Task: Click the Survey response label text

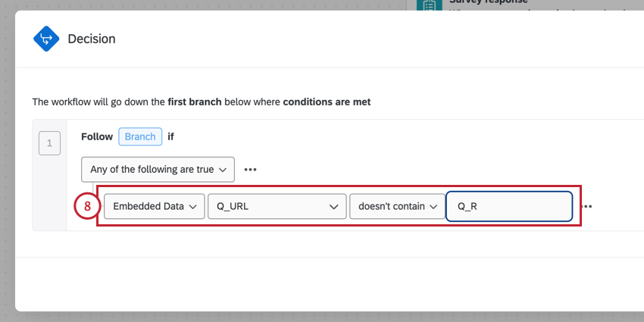Action: click(x=530, y=3)
